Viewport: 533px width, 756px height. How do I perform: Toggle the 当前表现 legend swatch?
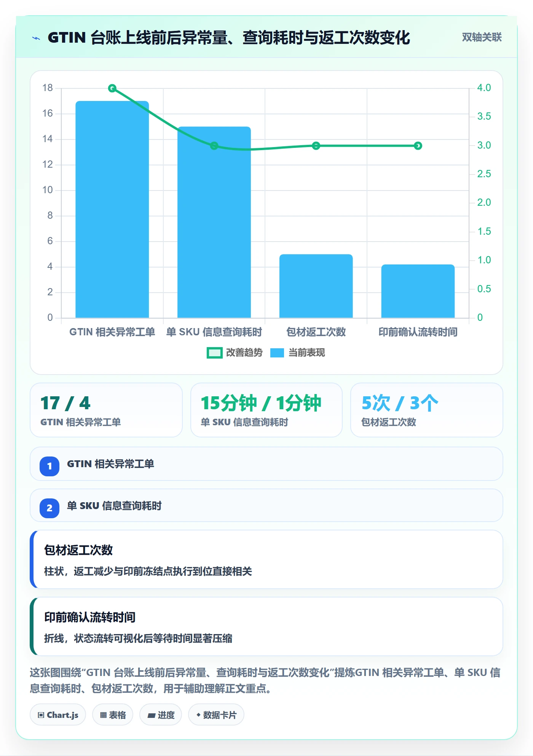pyautogui.click(x=277, y=353)
